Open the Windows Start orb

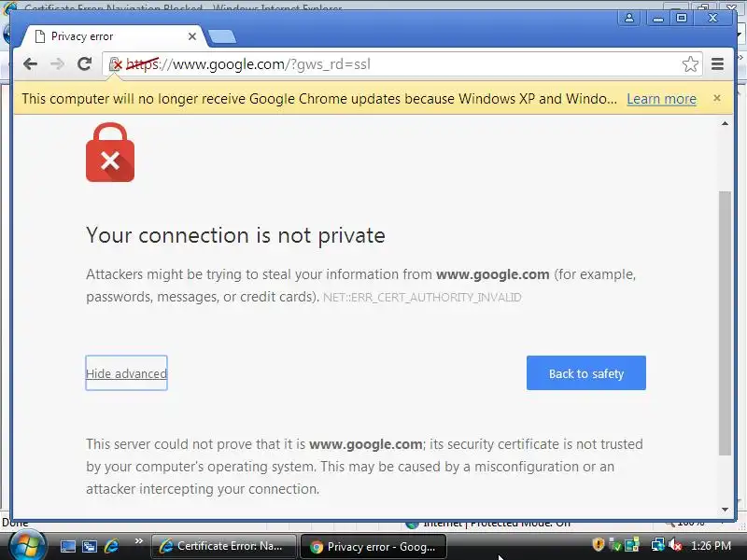click(x=28, y=546)
